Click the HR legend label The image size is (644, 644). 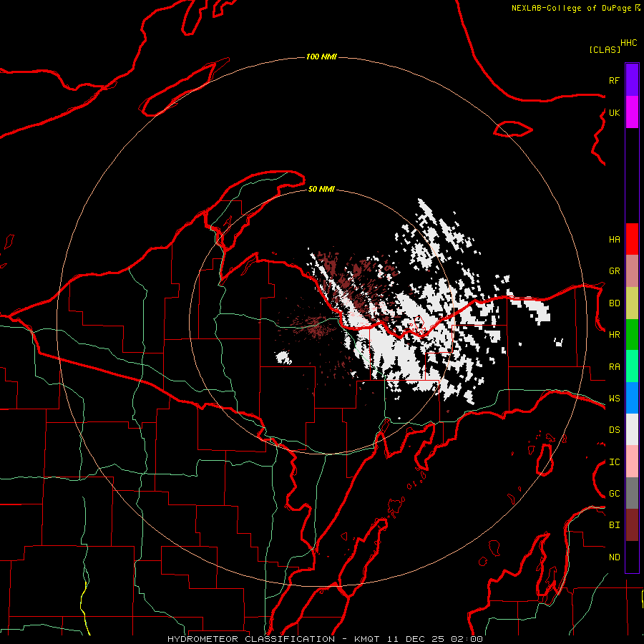[614, 335]
